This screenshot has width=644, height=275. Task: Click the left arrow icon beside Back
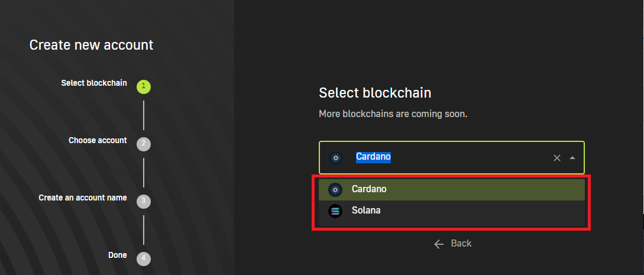click(x=439, y=244)
